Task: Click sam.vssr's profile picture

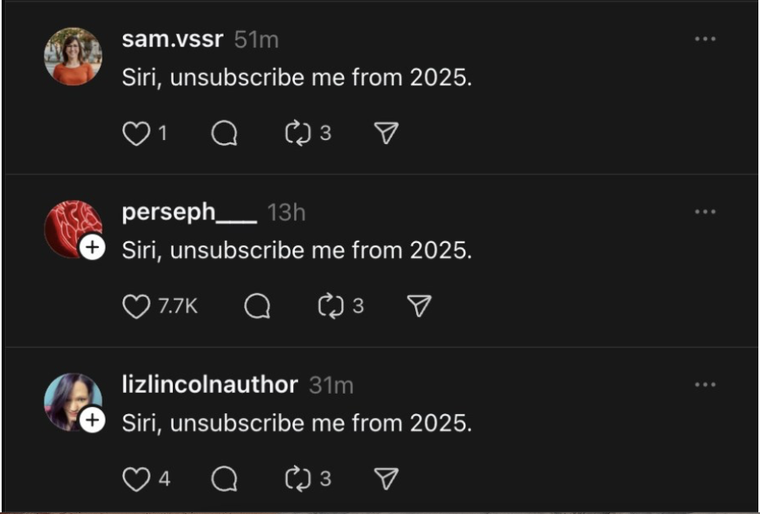Action: click(x=73, y=56)
